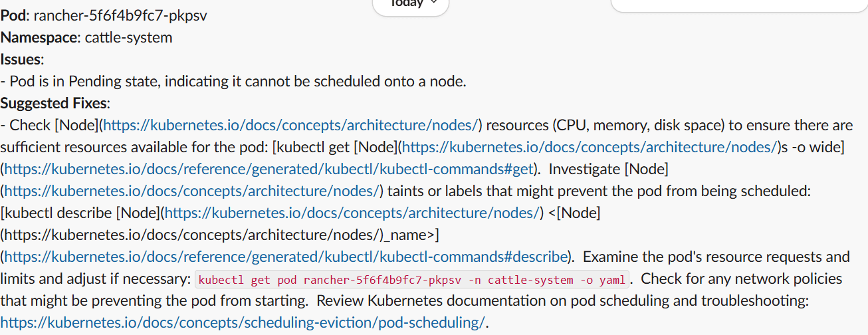
Task: Open nodes link after "kubectl describe [Node]"
Action: pos(351,213)
